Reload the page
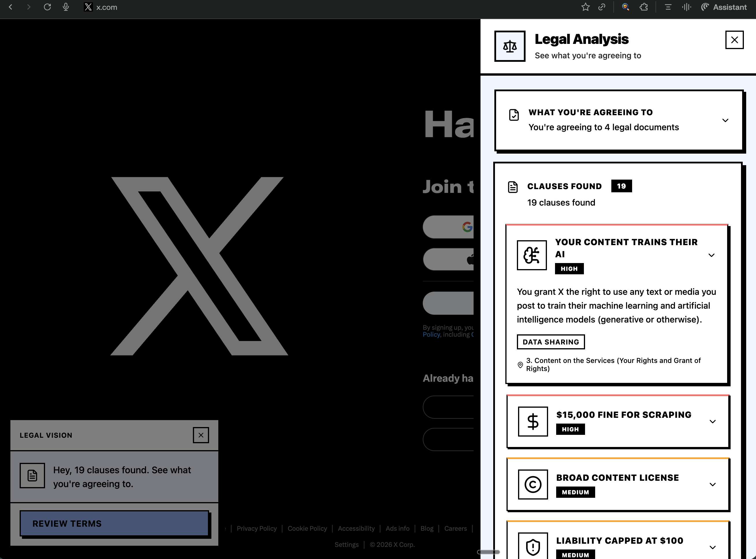The image size is (756, 559). coord(47,7)
